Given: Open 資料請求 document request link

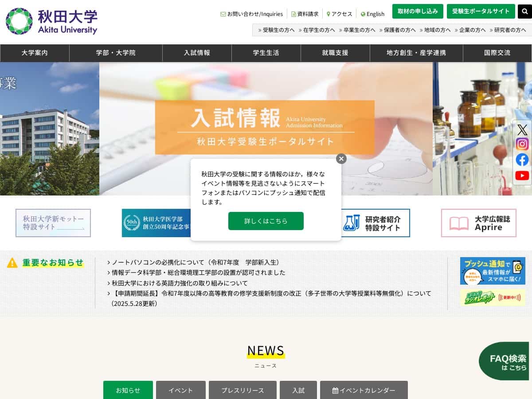Looking at the screenshot, I should pyautogui.click(x=305, y=14).
